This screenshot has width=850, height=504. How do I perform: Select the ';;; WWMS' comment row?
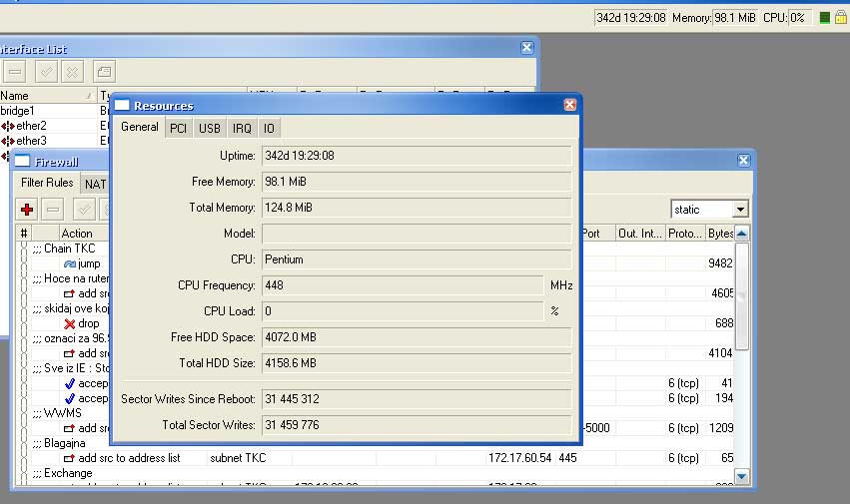tap(56, 413)
